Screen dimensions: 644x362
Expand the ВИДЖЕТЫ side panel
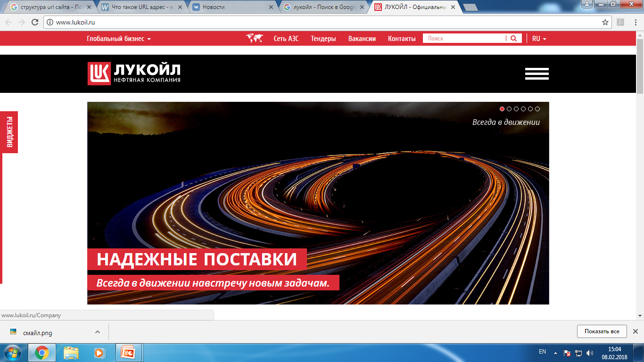9,132
